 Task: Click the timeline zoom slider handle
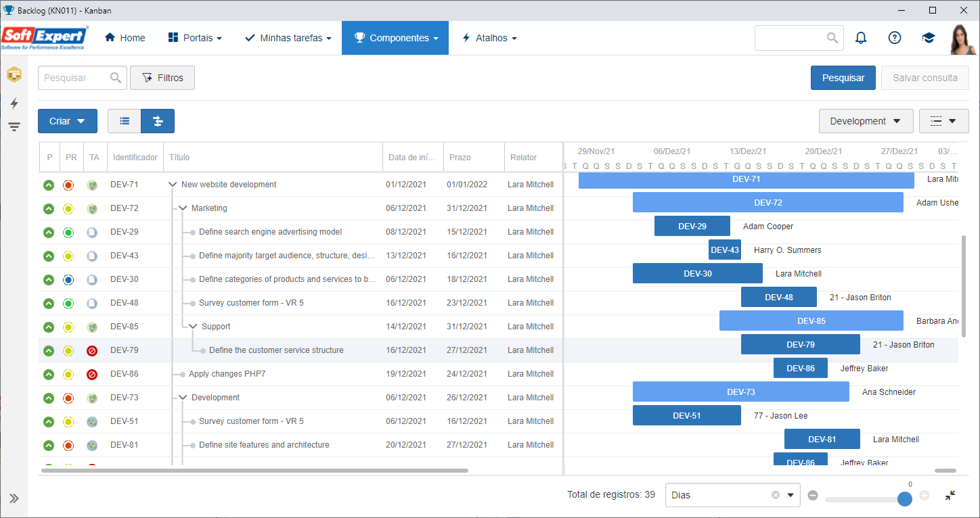tap(905, 498)
